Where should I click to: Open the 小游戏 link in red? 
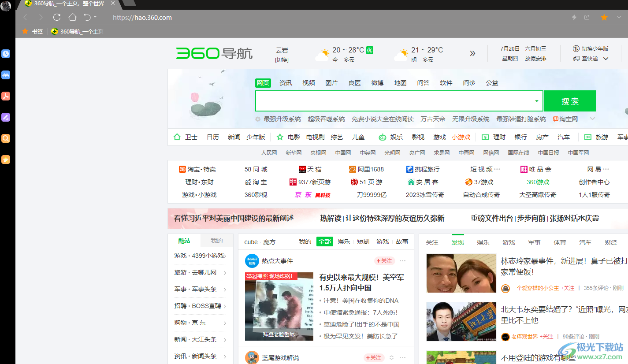point(461,137)
